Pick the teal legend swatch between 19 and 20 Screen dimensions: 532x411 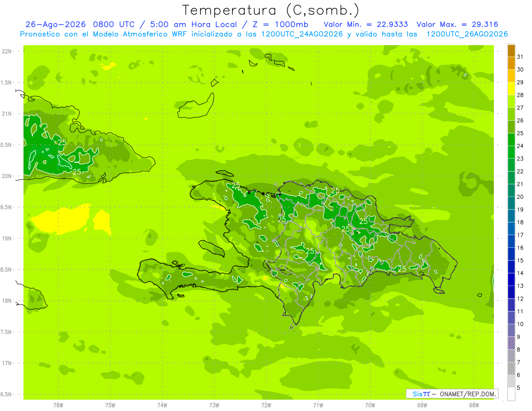coord(511,203)
